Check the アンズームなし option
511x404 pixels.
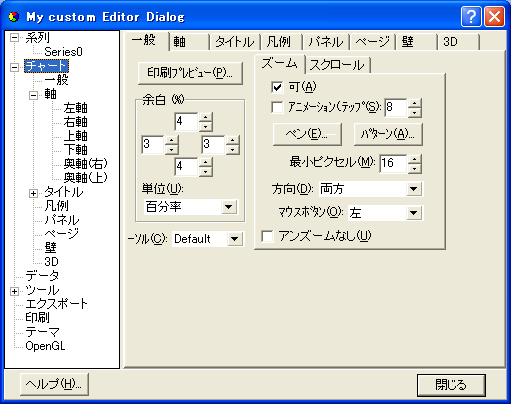tap(267, 236)
